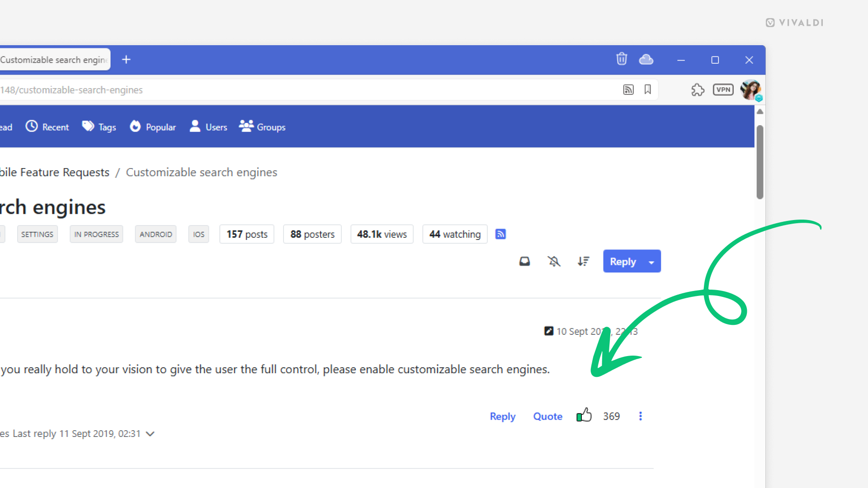Open the topic RSS feed icon
868x488 pixels.
click(500, 234)
